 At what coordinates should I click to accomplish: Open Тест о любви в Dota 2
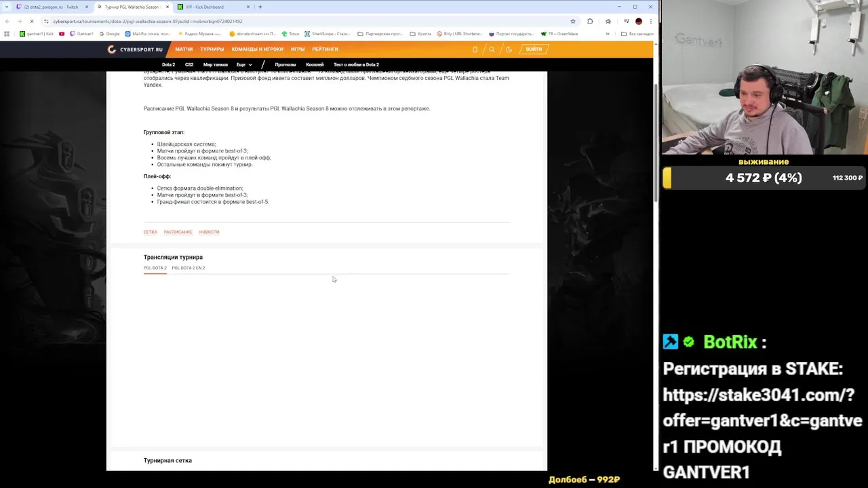(x=356, y=64)
